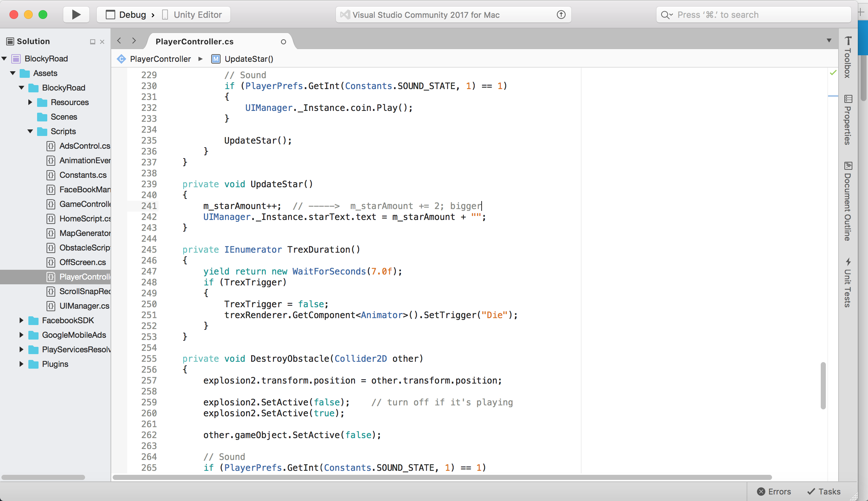The image size is (868, 501).
Task: Click the green checkmark analysis indicator
Action: click(833, 73)
